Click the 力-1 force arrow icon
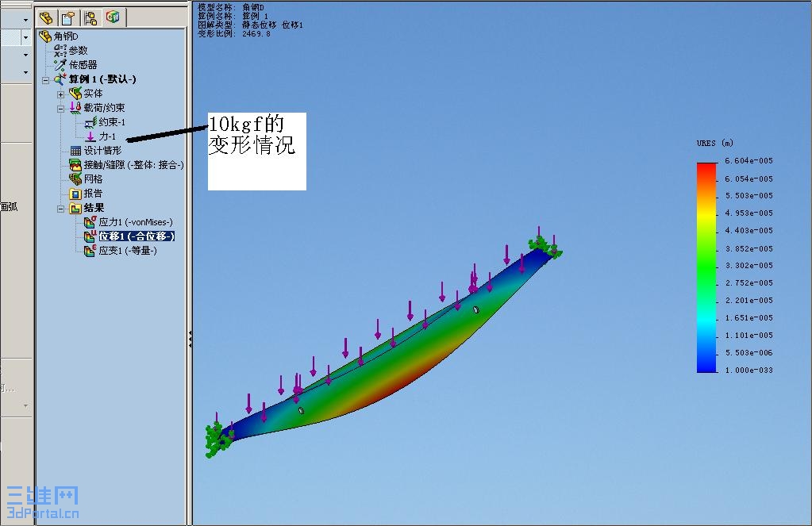Screen dimensions: 812x526 (90, 136)
